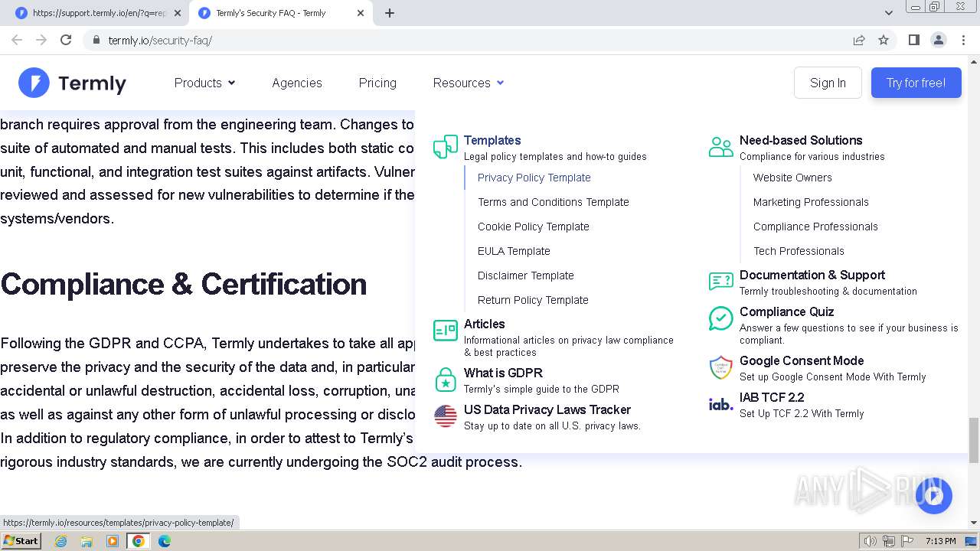Open the Chrome three-dot menu
The image size is (980, 551).
(963, 40)
